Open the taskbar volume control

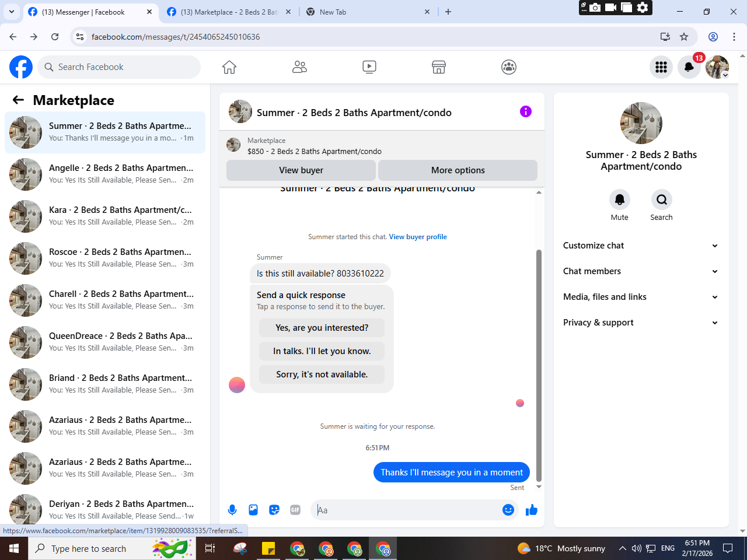click(x=637, y=548)
